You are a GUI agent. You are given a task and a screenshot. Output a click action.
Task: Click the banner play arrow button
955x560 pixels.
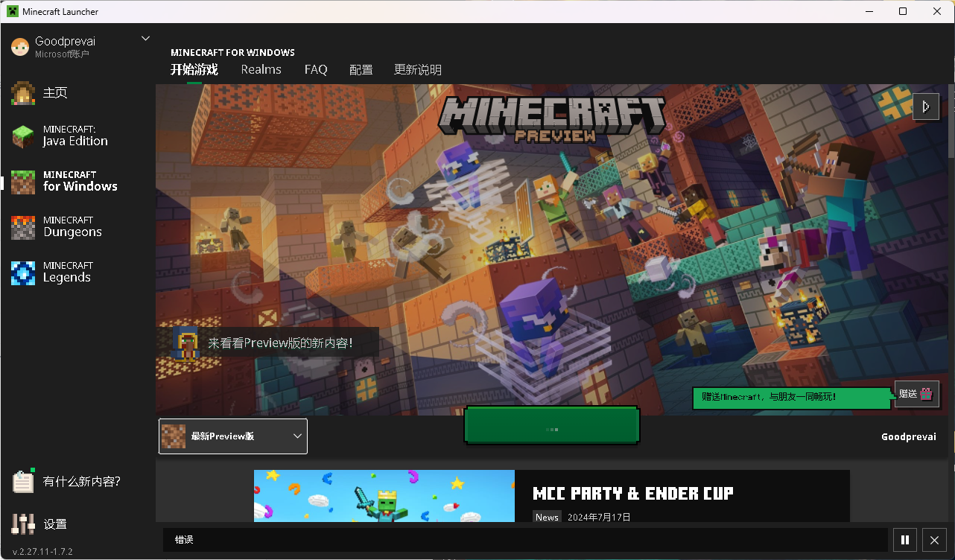point(926,106)
